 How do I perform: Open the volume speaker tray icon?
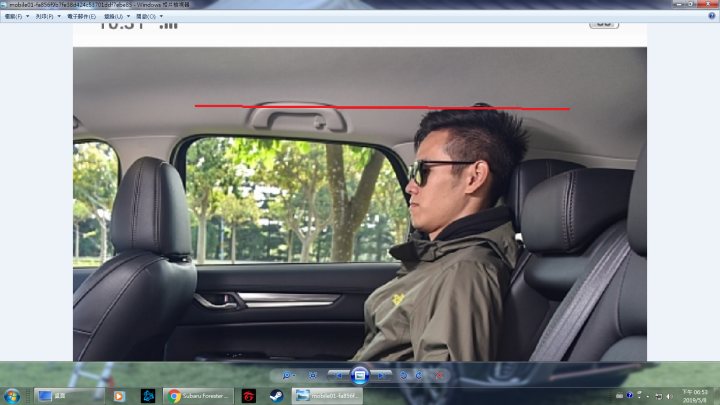click(669, 396)
